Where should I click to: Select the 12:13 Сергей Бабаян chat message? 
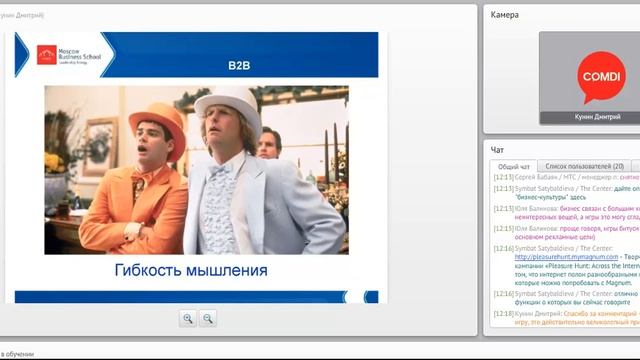tap(567, 177)
